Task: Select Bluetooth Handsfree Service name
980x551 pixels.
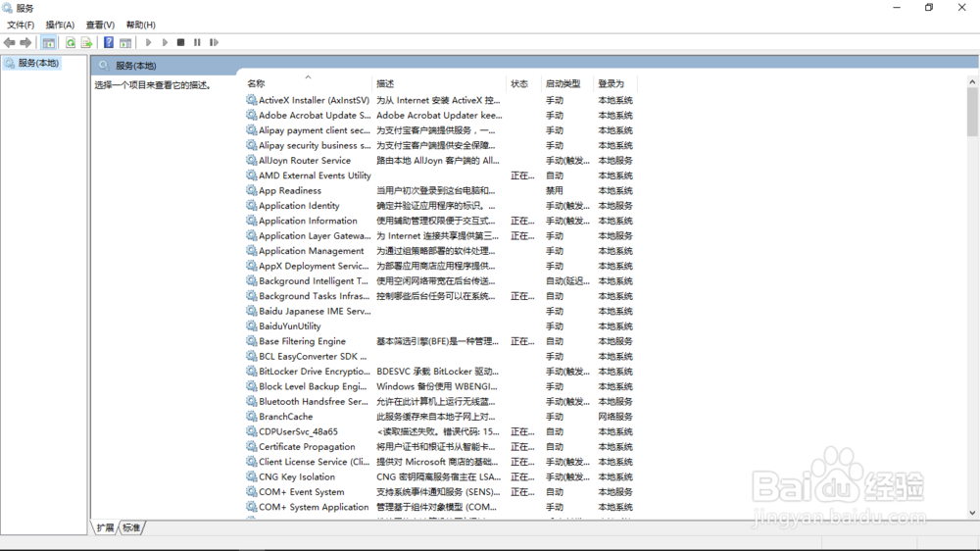Action: [x=314, y=402]
